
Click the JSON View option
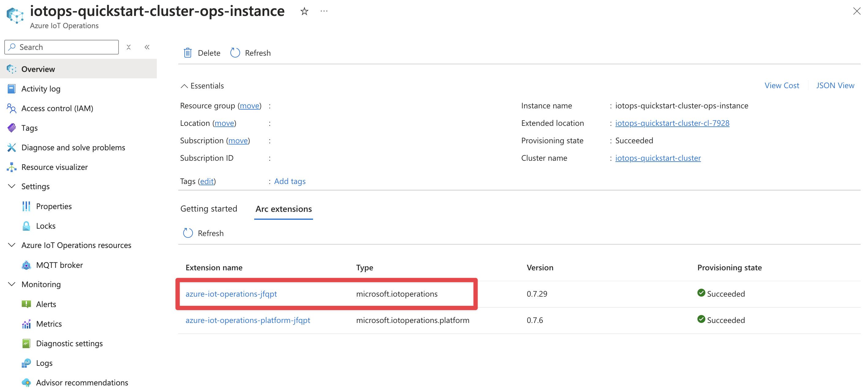[x=836, y=84]
